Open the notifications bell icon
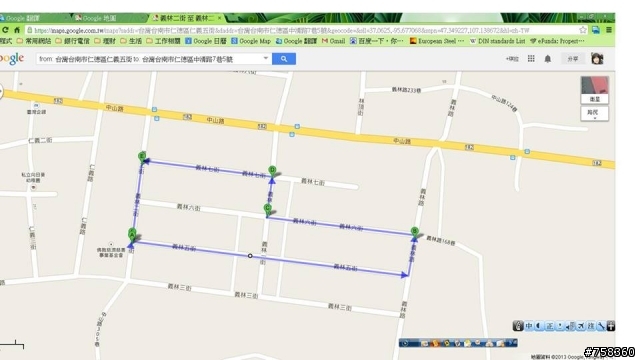This screenshot has height=360, width=640. coord(548,59)
